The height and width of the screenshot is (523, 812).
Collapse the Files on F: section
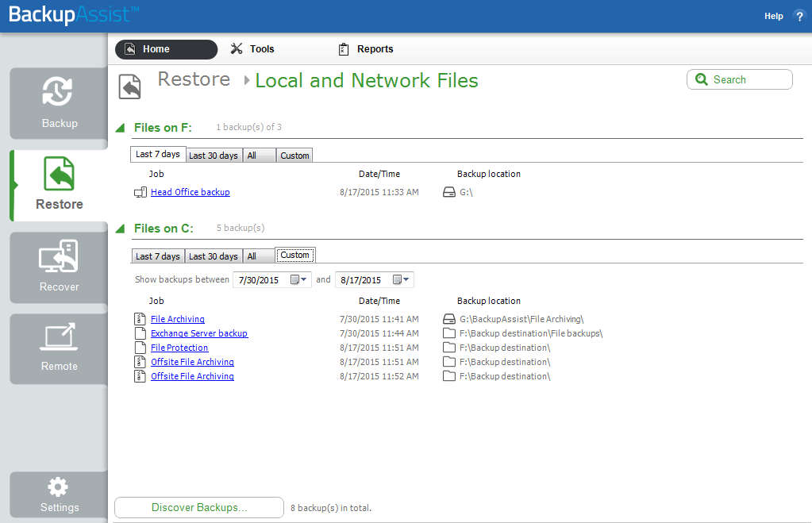tap(120, 128)
